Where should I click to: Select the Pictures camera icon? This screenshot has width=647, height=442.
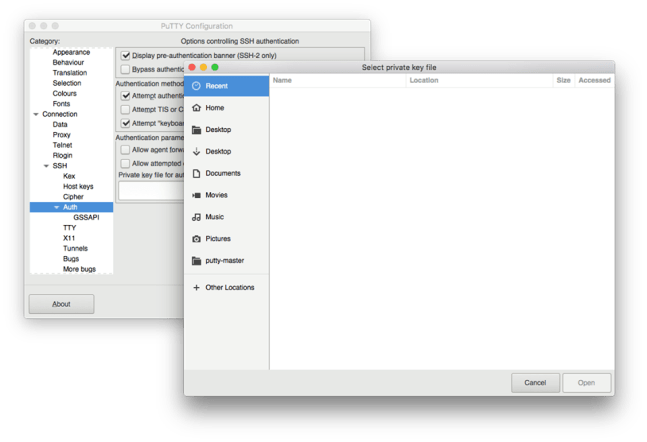click(x=197, y=239)
